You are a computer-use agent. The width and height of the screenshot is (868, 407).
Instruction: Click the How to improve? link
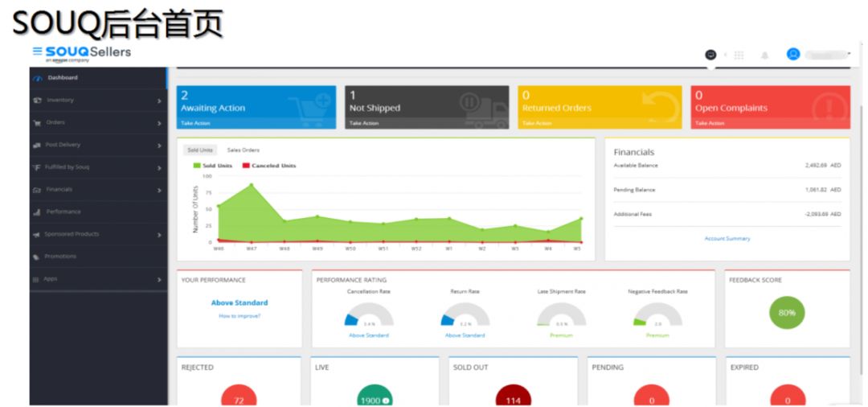pyautogui.click(x=240, y=316)
